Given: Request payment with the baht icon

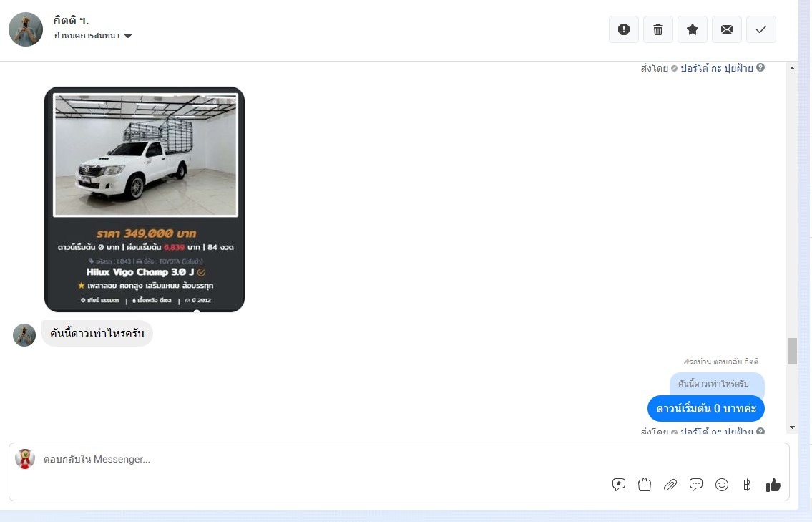Looking at the screenshot, I should (x=747, y=485).
